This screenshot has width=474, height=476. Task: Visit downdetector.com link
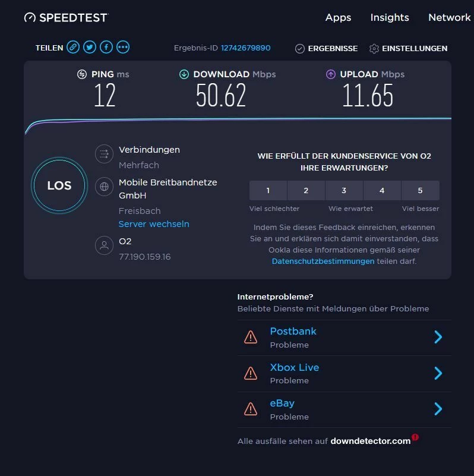tap(371, 441)
